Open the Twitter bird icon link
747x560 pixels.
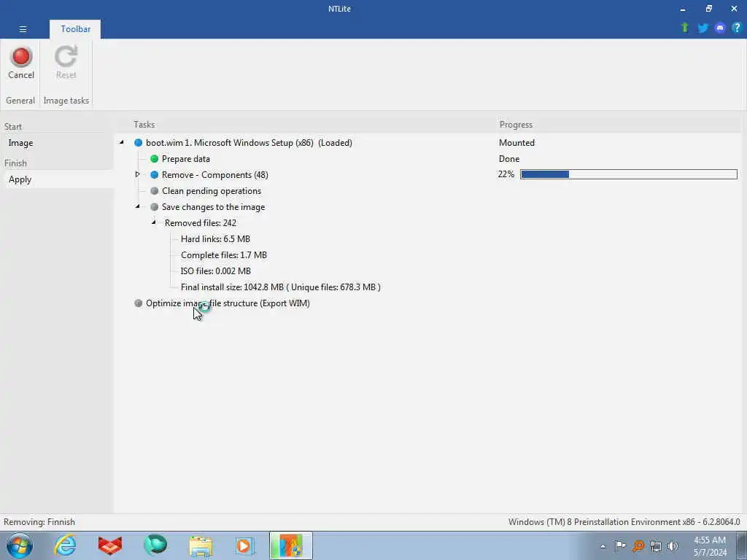[x=703, y=28]
